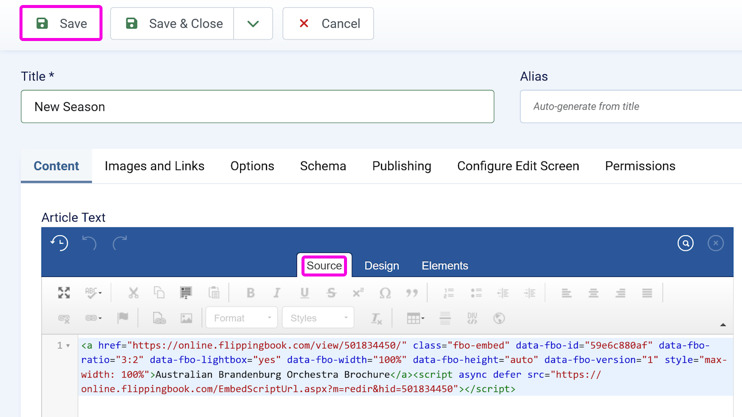The image size is (742, 417).
Task: Open the Elements editor tab
Action: pos(445,266)
